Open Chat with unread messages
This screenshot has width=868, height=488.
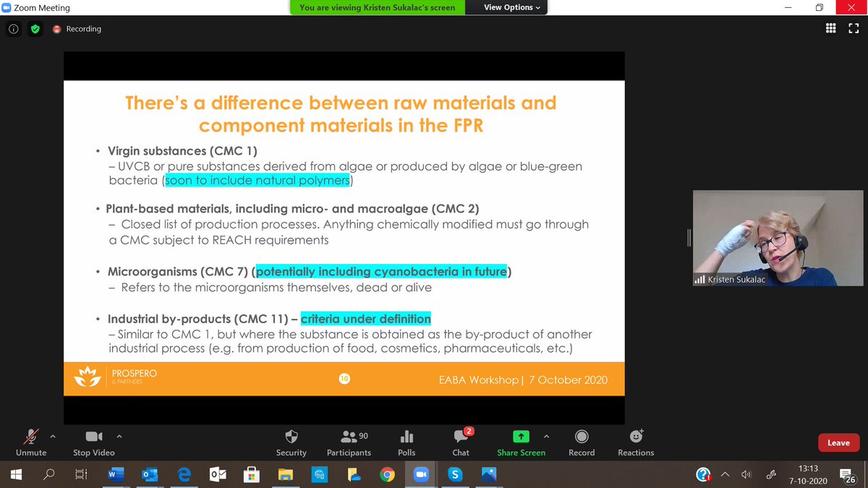pos(461,442)
